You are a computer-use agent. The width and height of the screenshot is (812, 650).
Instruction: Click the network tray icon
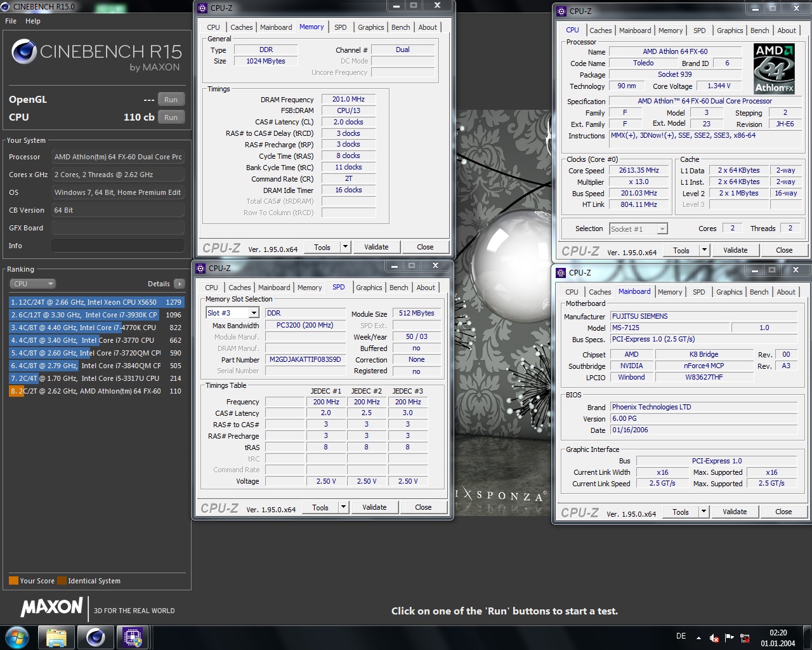click(745, 637)
